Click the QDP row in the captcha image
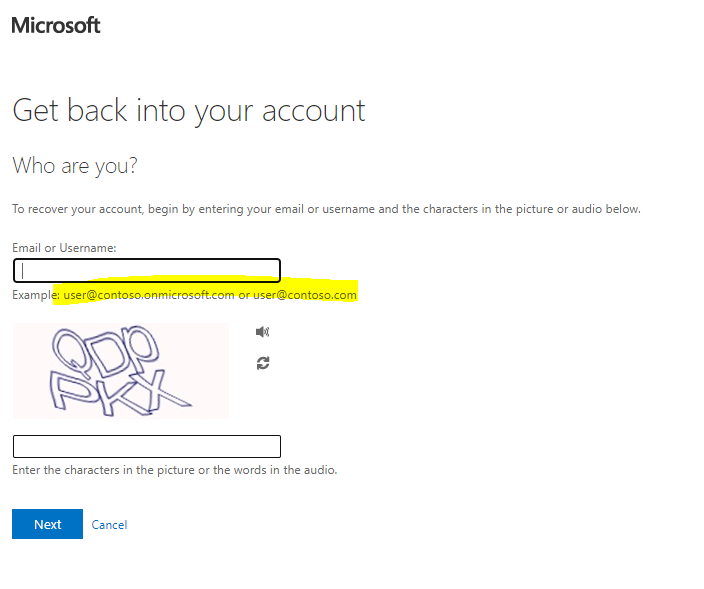 click(106, 351)
